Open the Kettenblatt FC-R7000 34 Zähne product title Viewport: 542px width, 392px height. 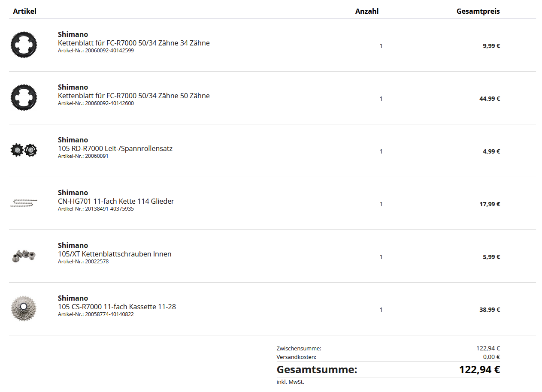tap(133, 43)
